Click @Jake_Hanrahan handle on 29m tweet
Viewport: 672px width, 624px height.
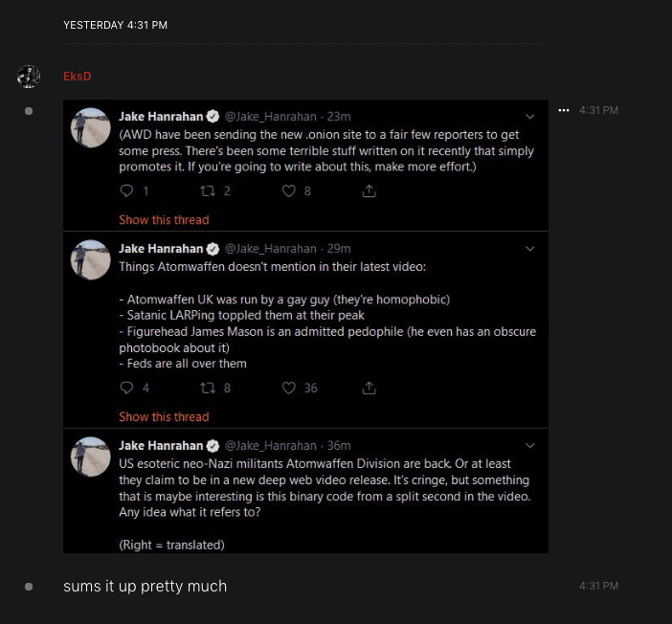click(271, 249)
